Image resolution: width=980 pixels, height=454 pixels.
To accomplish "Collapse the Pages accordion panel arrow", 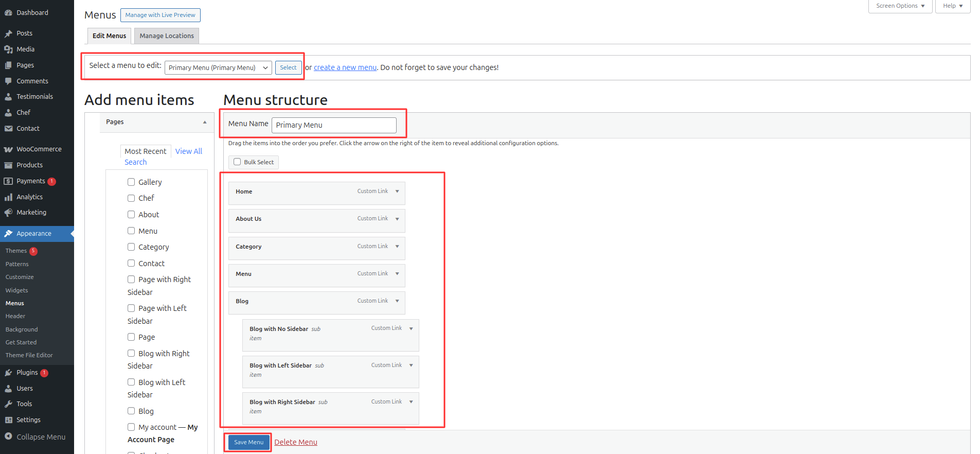I will (205, 122).
